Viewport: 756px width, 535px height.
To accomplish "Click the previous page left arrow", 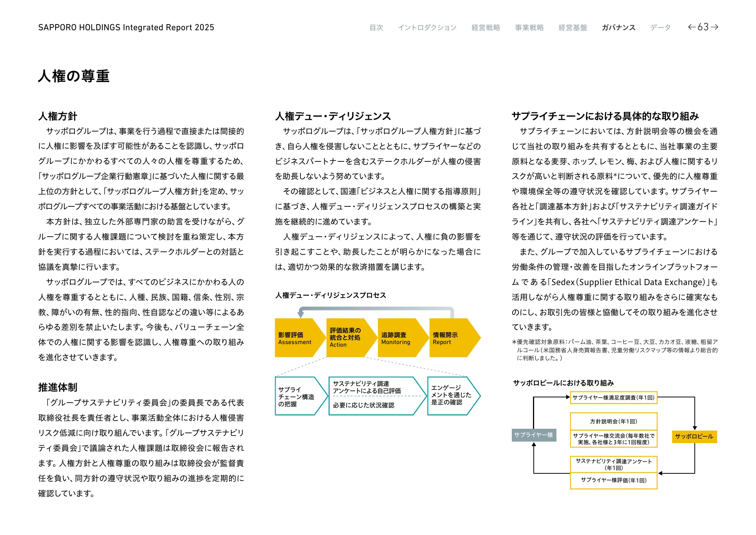I will [x=692, y=27].
